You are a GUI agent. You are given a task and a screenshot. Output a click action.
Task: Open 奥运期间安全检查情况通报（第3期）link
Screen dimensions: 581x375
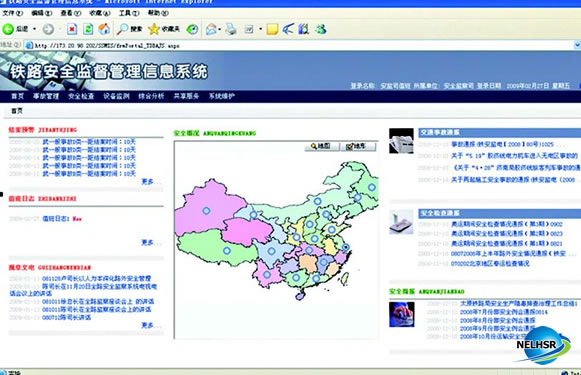pos(507,224)
